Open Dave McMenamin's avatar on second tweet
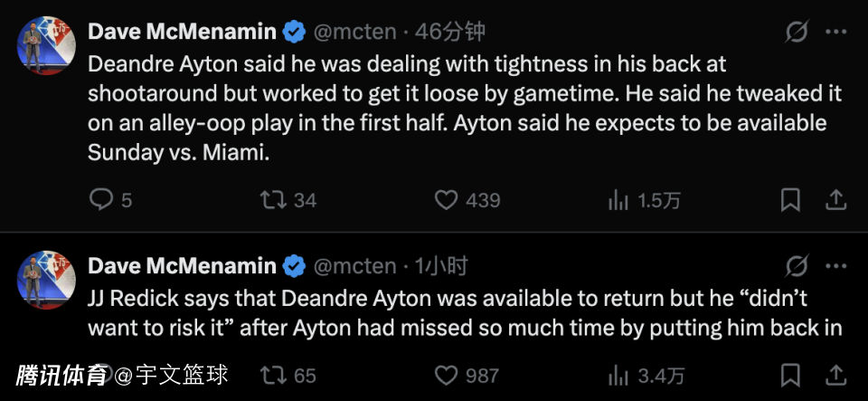 point(45,277)
